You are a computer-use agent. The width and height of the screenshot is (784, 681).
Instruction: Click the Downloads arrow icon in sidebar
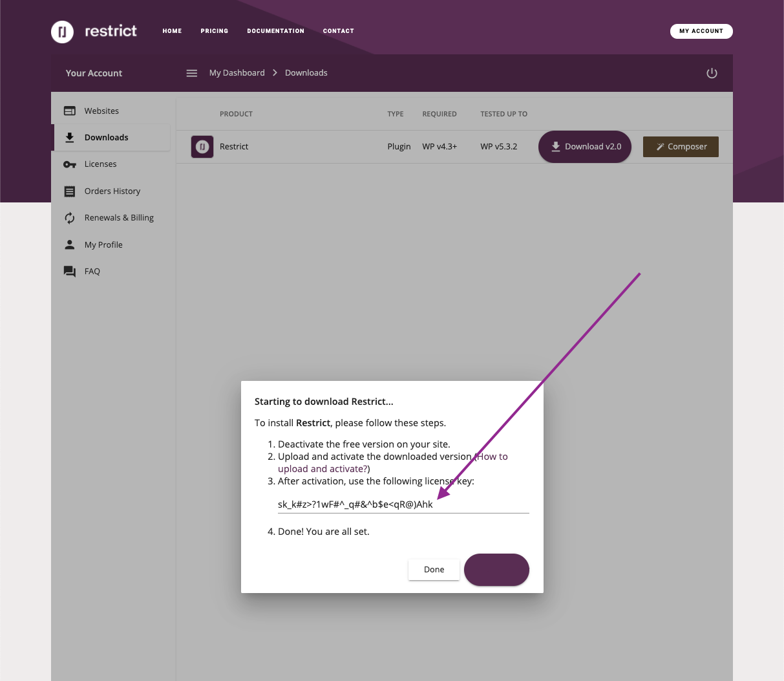[x=70, y=137]
